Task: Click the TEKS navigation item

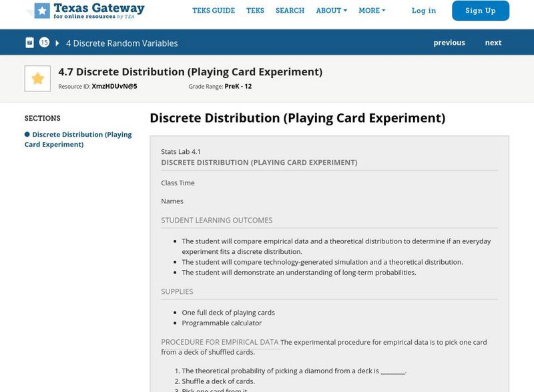Action: click(256, 11)
